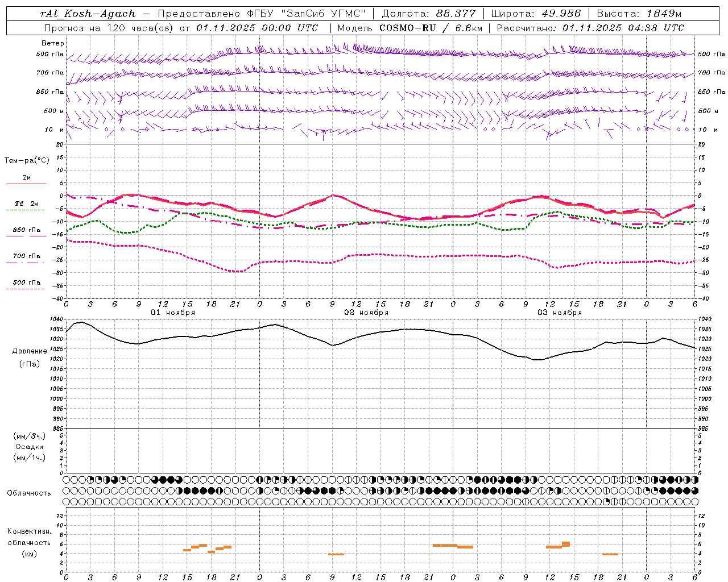This screenshot has width=728, height=582.
Task: Click the 2м temperature legend label
Action: click(x=27, y=177)
